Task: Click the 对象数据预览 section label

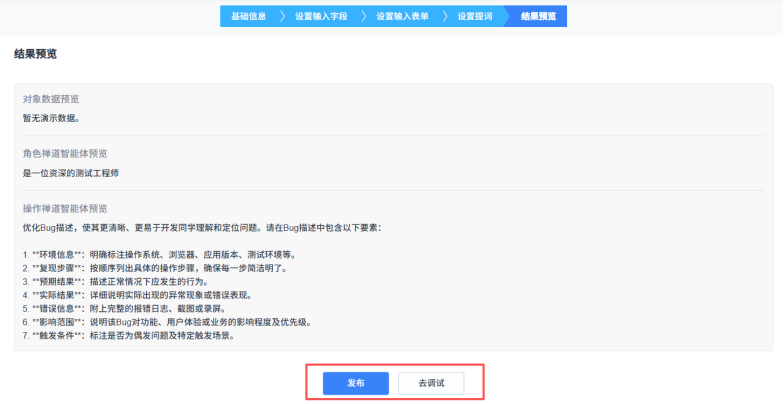Action: (x=50, y=99)
